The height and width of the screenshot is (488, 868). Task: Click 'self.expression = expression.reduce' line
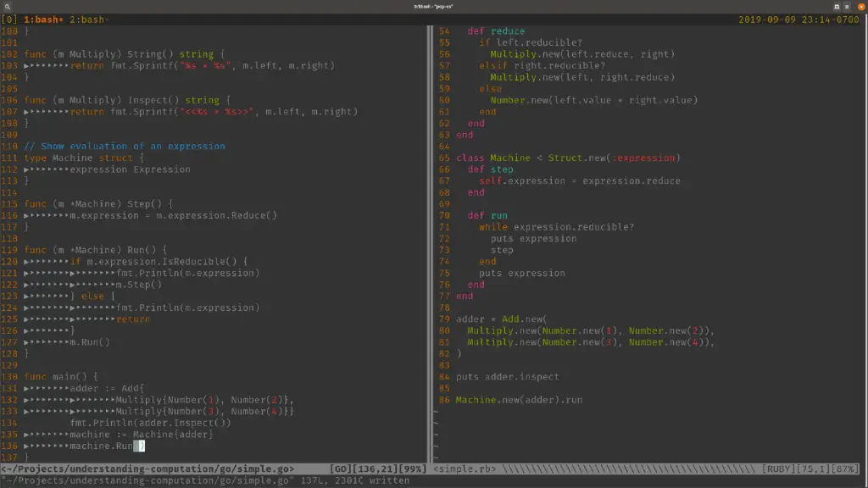point(580,181)
